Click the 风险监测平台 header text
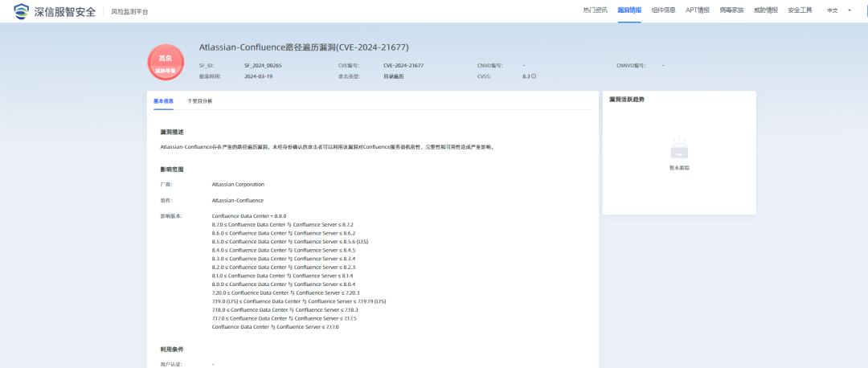 pyautogui.click(x=129, y=11)
